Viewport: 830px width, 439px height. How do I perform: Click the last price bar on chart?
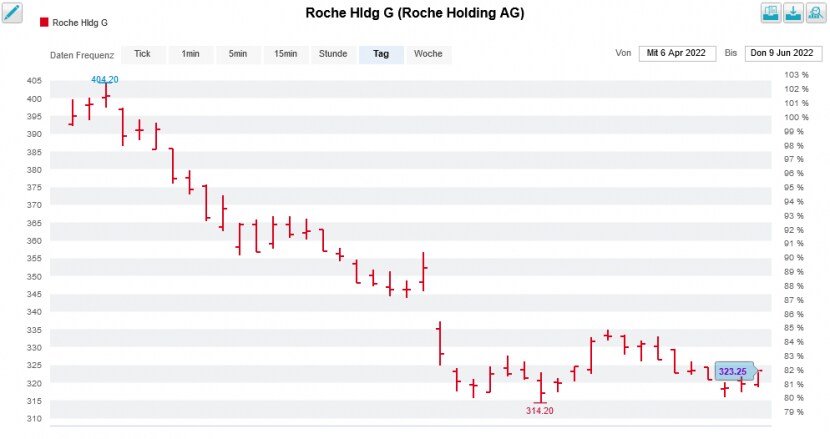pos(758,378)
